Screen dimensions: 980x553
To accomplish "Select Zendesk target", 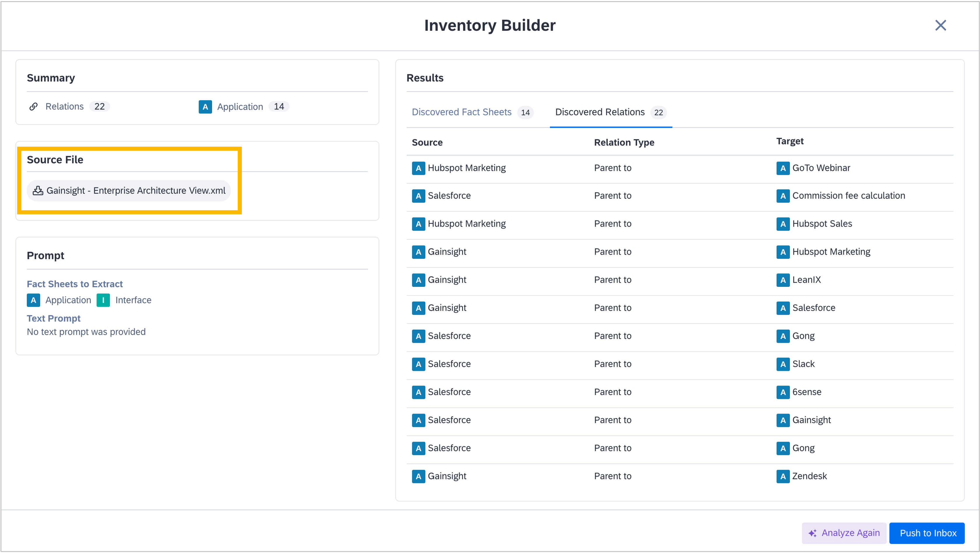I will pos(810,476).
